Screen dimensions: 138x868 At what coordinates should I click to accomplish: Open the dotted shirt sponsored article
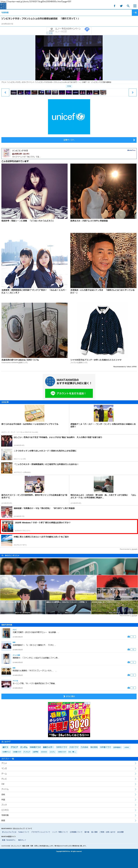(x=103, y=330)
